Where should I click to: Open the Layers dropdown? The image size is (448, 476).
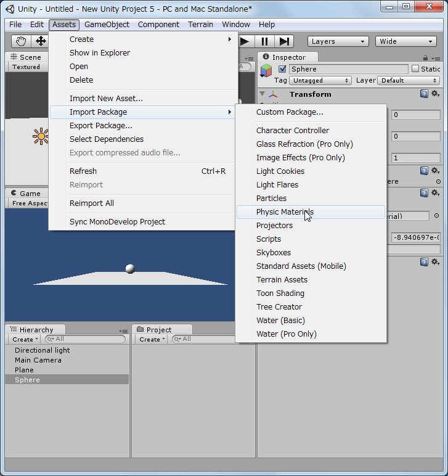coord(338,41)
